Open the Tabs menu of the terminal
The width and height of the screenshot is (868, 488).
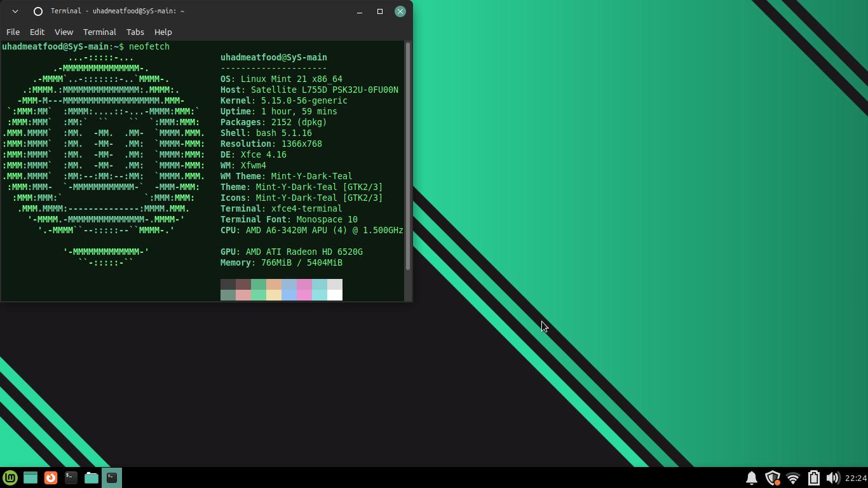(135, 32)
